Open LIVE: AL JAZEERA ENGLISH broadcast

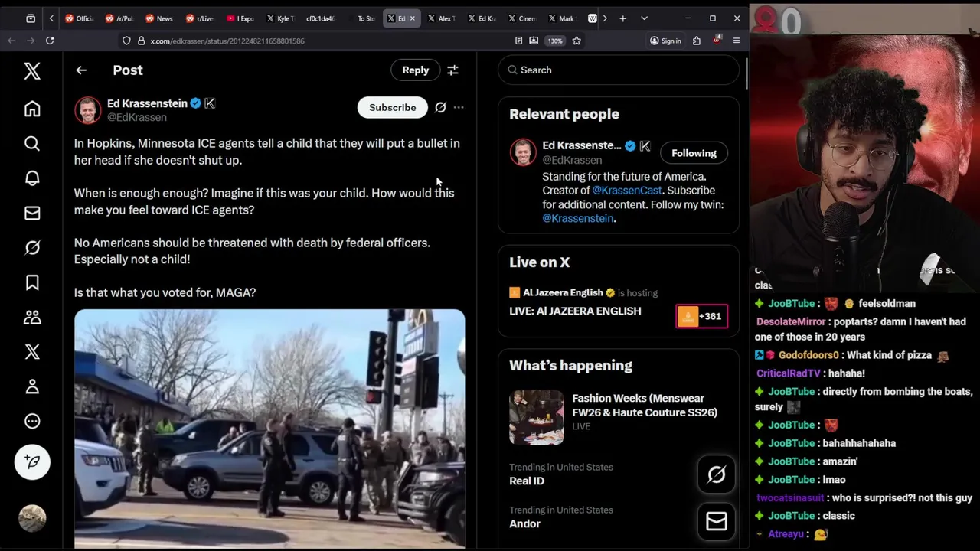coord(575,311)
